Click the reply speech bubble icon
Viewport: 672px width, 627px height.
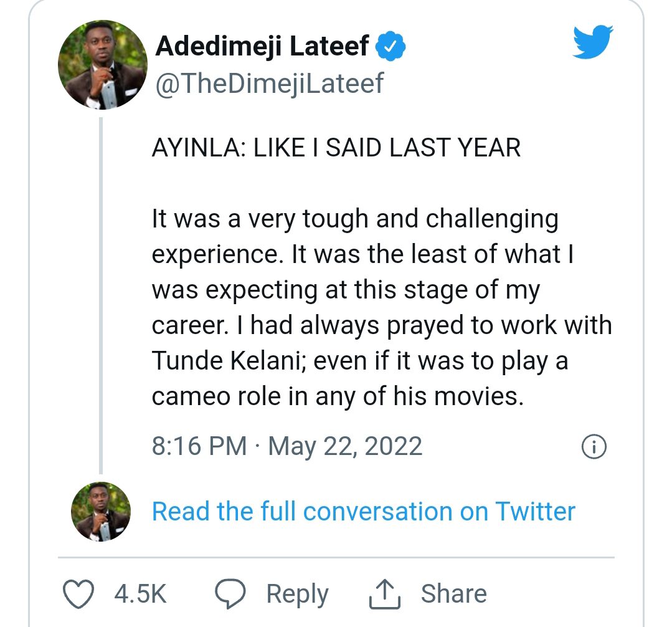pyautogui.click(x=230, y=593)
